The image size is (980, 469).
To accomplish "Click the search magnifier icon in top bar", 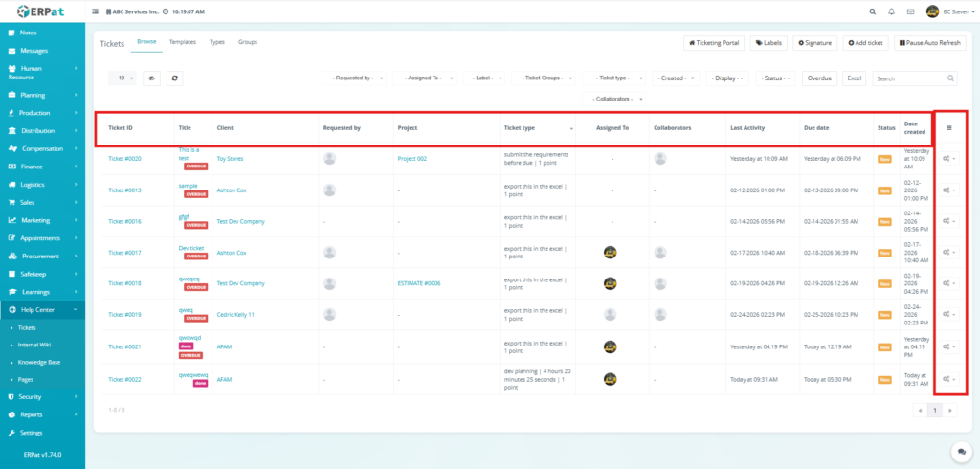I will click(872, 11).
